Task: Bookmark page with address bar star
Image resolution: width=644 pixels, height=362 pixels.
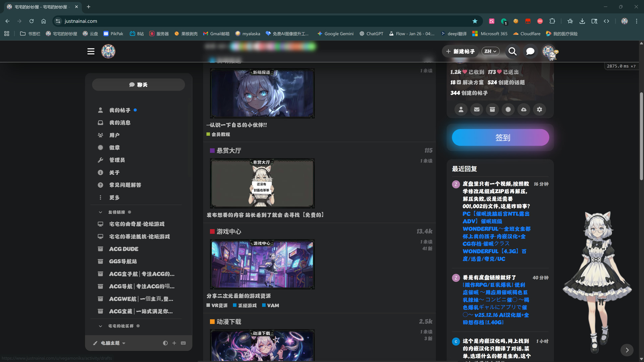Action: click(475, 21)
